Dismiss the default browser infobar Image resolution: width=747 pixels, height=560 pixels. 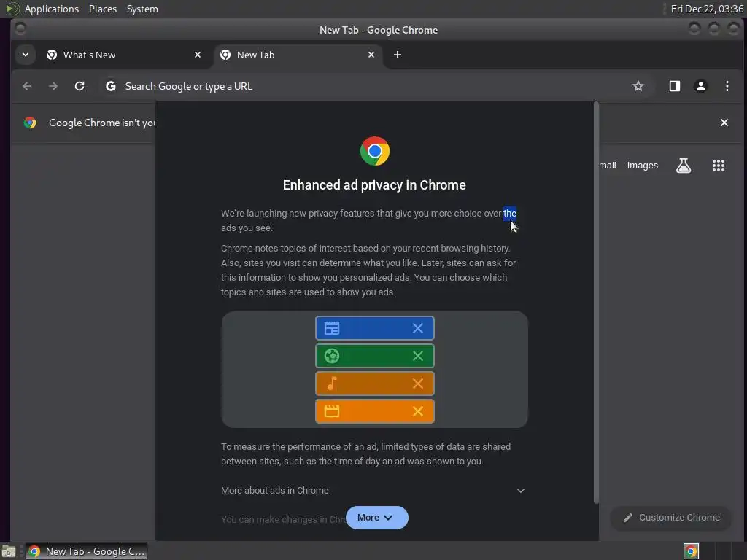tap(724, 122)
